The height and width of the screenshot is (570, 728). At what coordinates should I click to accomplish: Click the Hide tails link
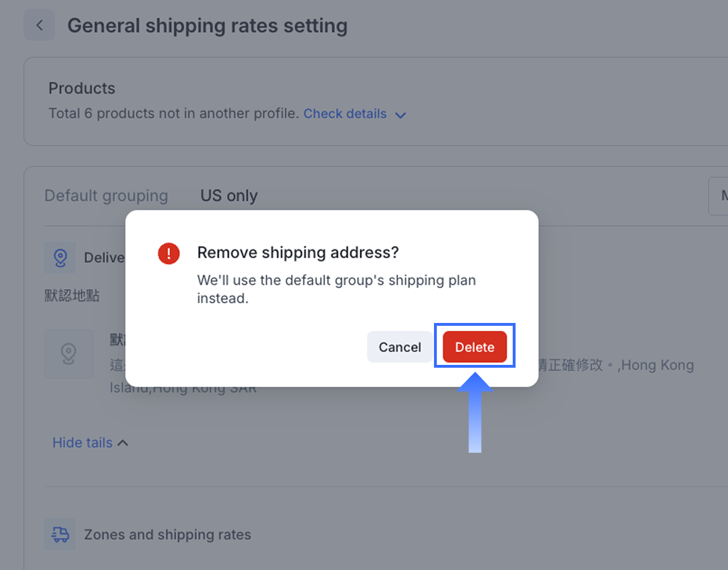pos(83,443)
